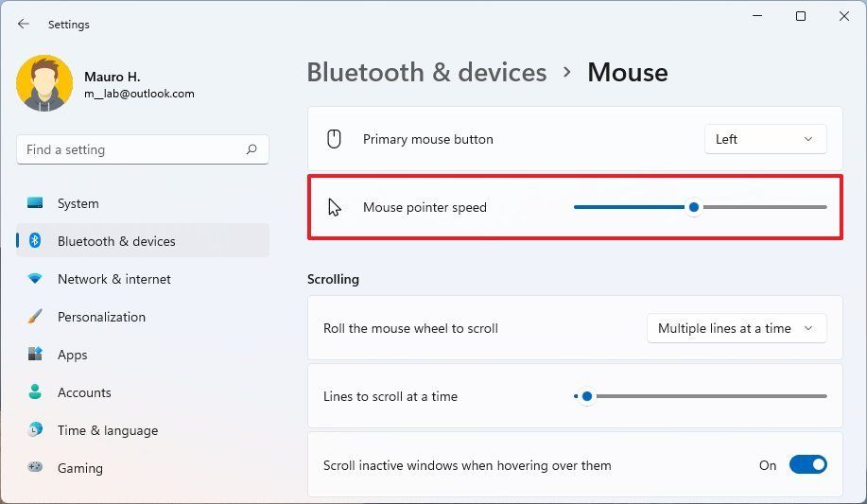Click the Bluetooth & devices breadcrumb

[x=426, y=73]
